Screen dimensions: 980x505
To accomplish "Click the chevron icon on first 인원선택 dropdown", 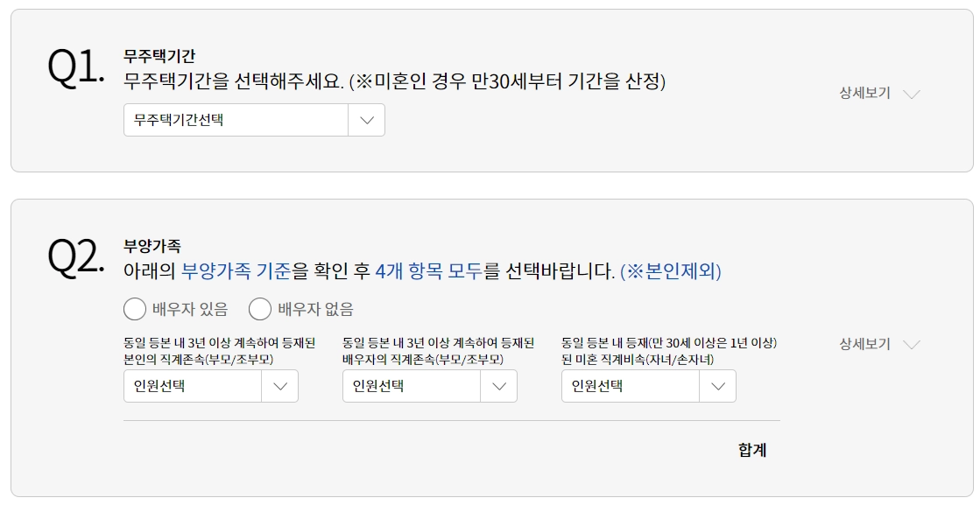I will [x=279, y=386].
